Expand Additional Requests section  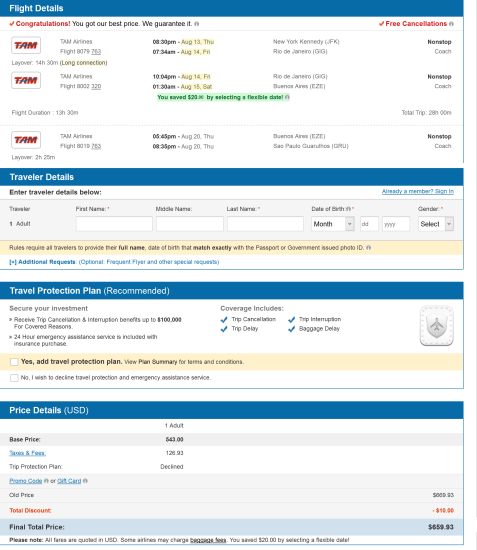click(x=42, y=262)
